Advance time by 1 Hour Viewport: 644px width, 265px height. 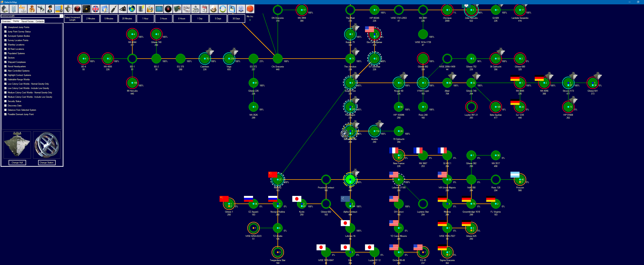point(145,19)
